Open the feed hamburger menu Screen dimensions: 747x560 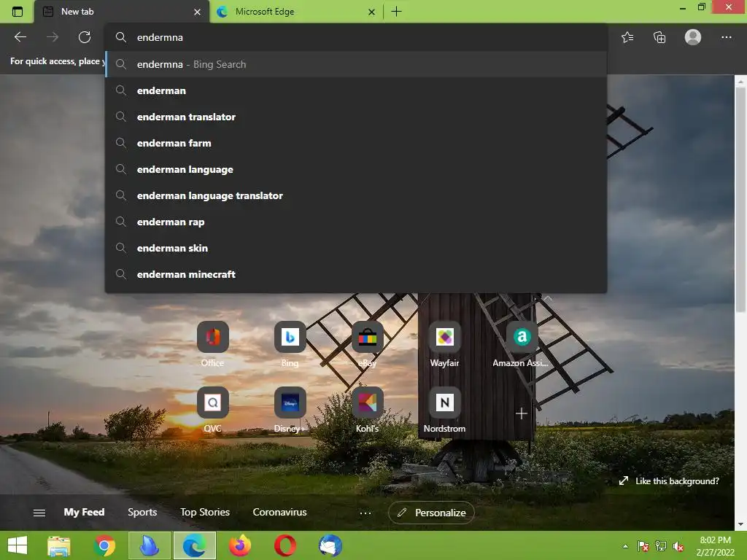pos(39,513)
